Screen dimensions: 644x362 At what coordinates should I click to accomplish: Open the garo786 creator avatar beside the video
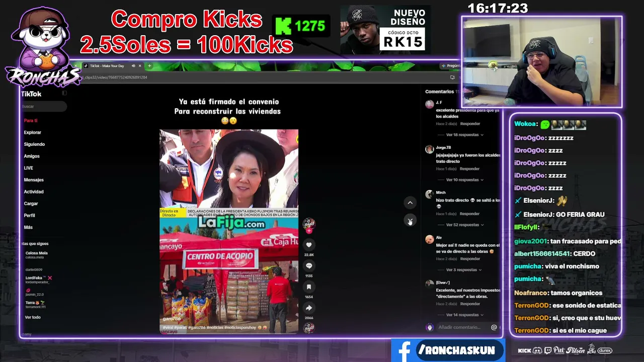click(309, 224)
